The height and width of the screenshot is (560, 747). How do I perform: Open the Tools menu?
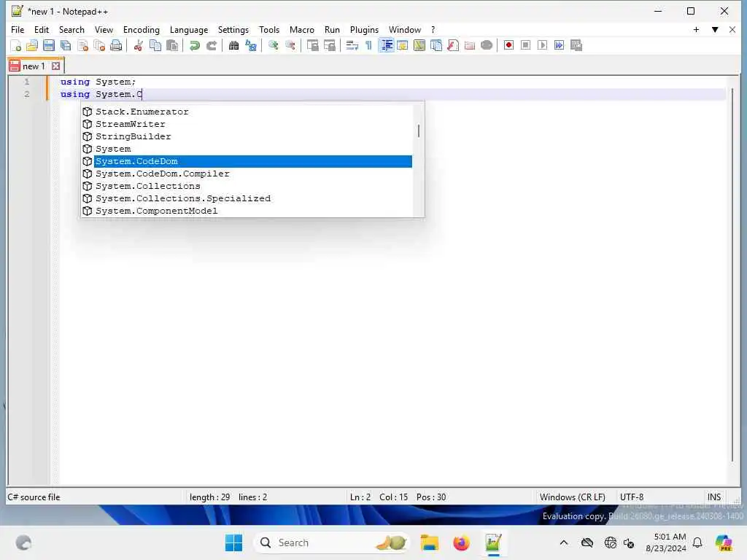(x=269, y=29)
